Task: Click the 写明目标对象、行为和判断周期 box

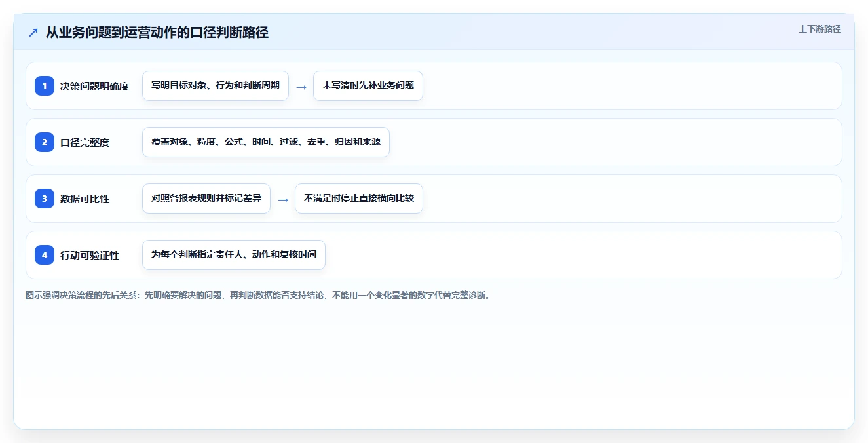Action: pyautogui.click(x=216, y=86)
